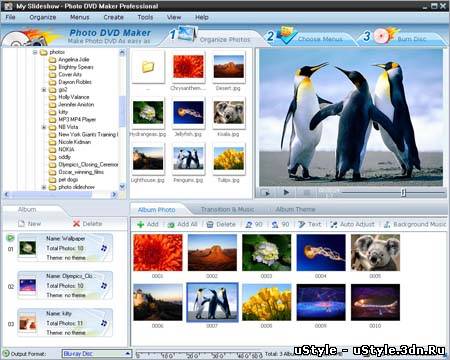This screenshot has height=360, width=450.
Task: Delete album with red X icon
Action: click(76, 224)
